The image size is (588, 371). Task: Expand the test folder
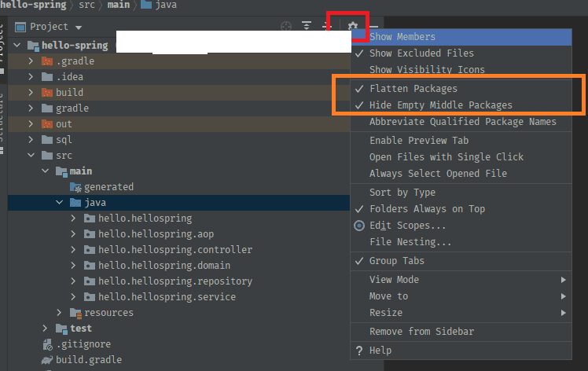(45, 329)
